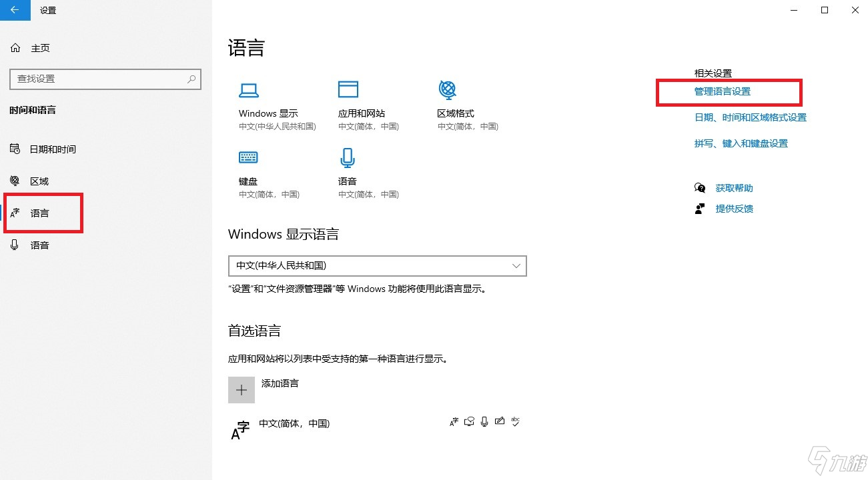This screenshot has width=868, height=480.
Task: Click the speech recognition microphone icon in language row
Action: [x=484, y=421]
